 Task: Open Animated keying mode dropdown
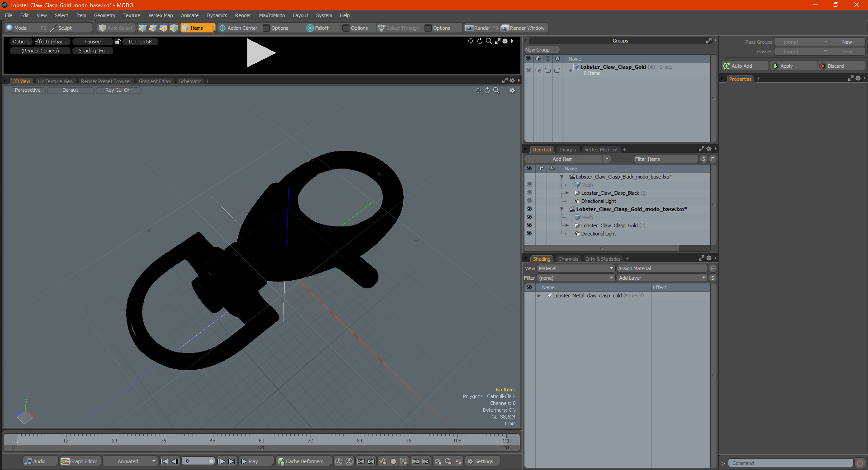130,461
